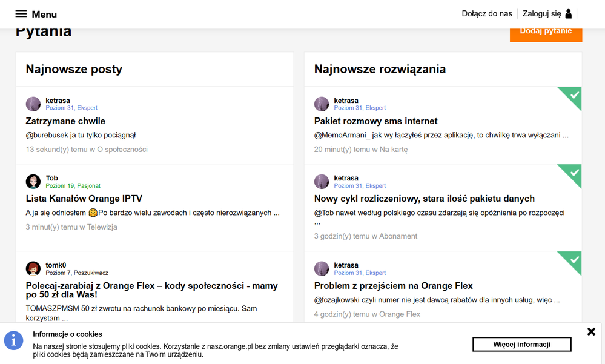The width and height of the screenshot is (605, 364).
Task: Click tomk0's avatar image
Action: click(33, 269)
